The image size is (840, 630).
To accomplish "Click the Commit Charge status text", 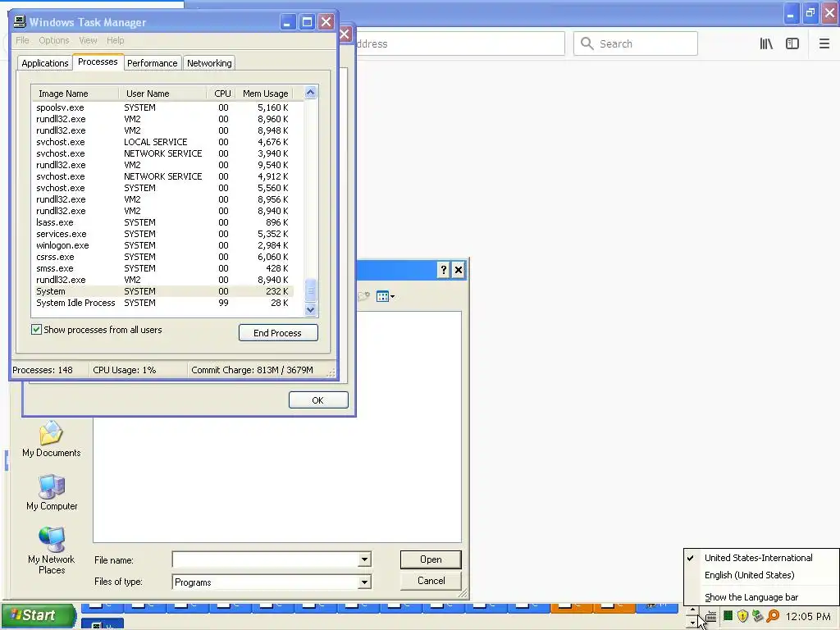I will tap(252, 370).
